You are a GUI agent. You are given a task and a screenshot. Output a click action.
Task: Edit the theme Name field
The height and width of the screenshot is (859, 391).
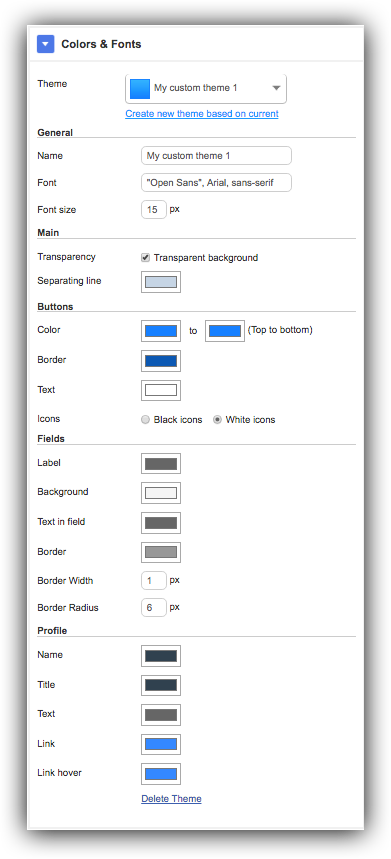click(216, 156)
